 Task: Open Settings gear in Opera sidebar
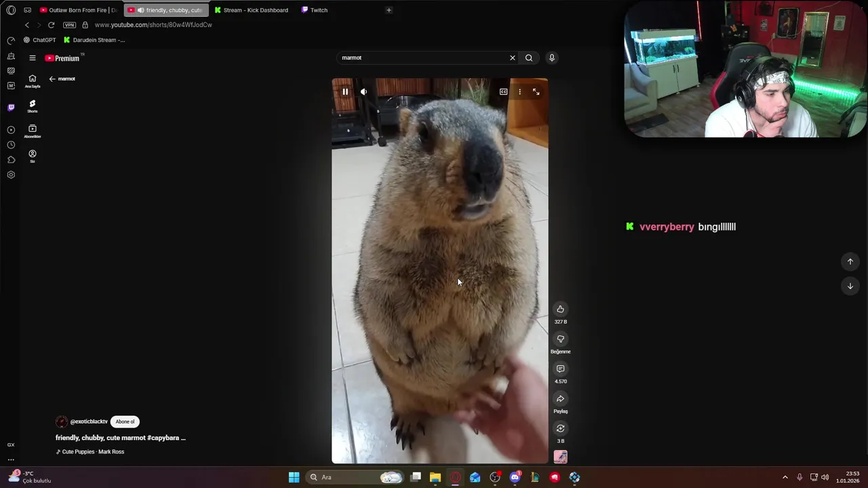point(11,175)
